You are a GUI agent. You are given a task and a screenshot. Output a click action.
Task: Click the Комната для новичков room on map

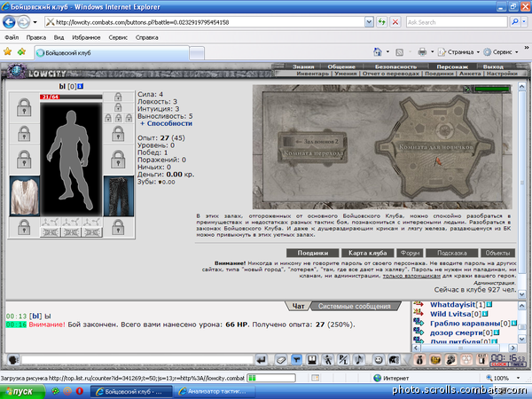tap(435, 147)
